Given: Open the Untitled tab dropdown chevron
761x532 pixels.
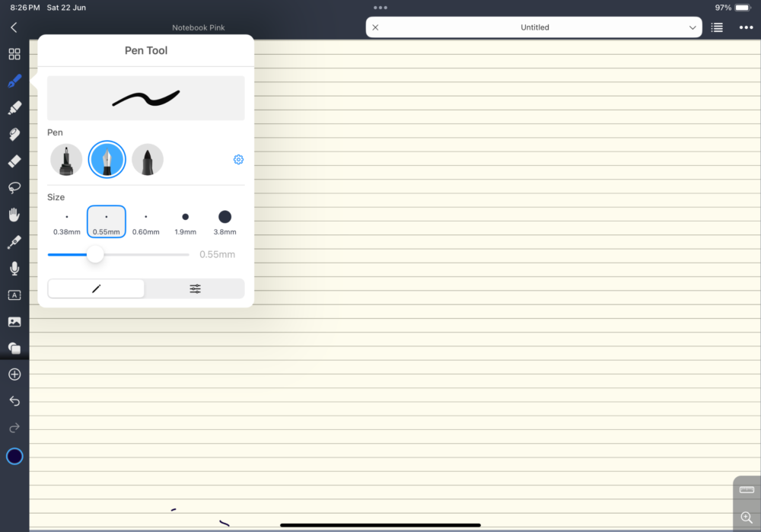Looking at the screenshot, I should [x=693, y=27].
